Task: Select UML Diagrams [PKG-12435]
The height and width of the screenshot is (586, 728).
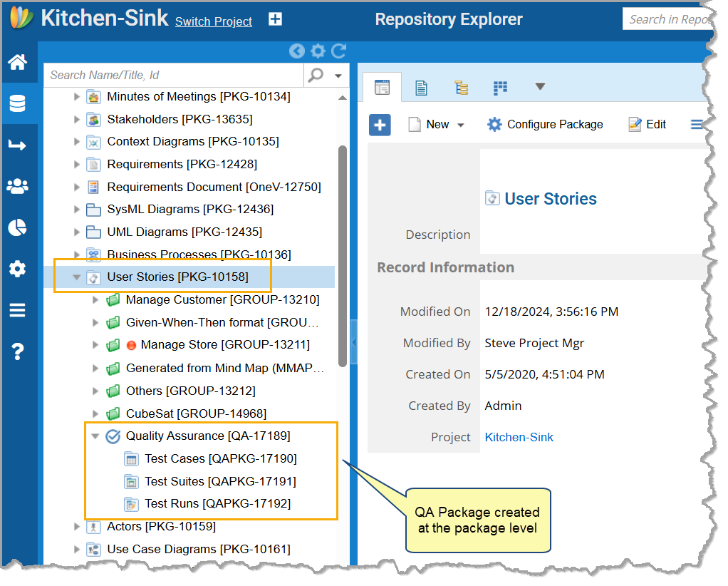Action: tap(184, 232)
